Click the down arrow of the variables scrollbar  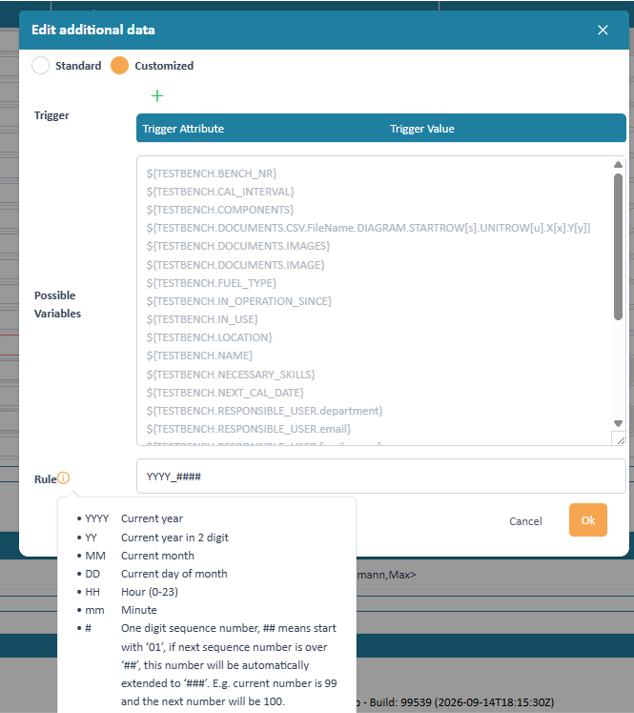618,423
